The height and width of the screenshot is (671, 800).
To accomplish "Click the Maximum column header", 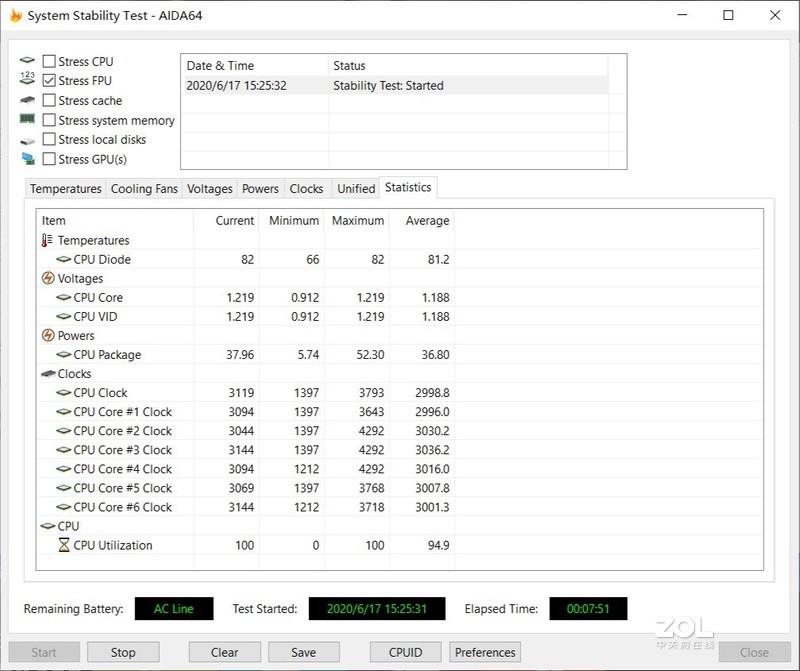I will click(357, 221).
